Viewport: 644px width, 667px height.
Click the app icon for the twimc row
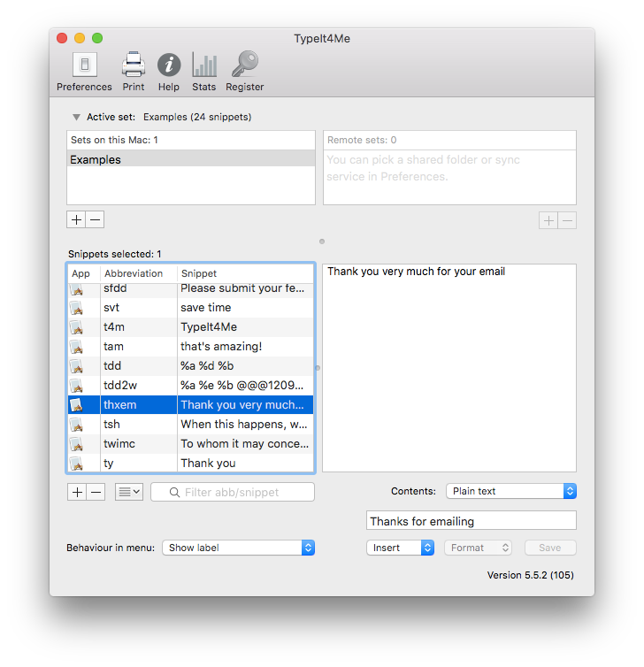pyautogui.click(x=77, y=444)
